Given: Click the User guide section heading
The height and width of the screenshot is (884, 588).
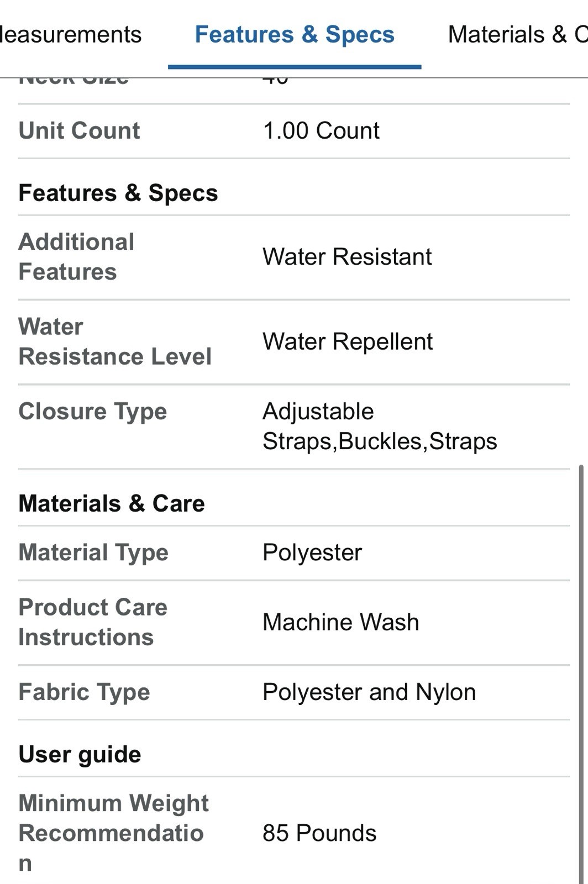Looking at the screenshot, I should [80, 754].
